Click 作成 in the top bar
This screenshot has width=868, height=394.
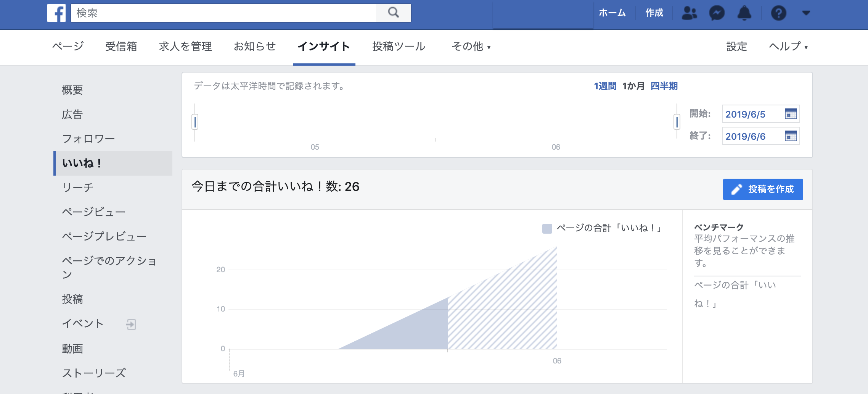654,13
